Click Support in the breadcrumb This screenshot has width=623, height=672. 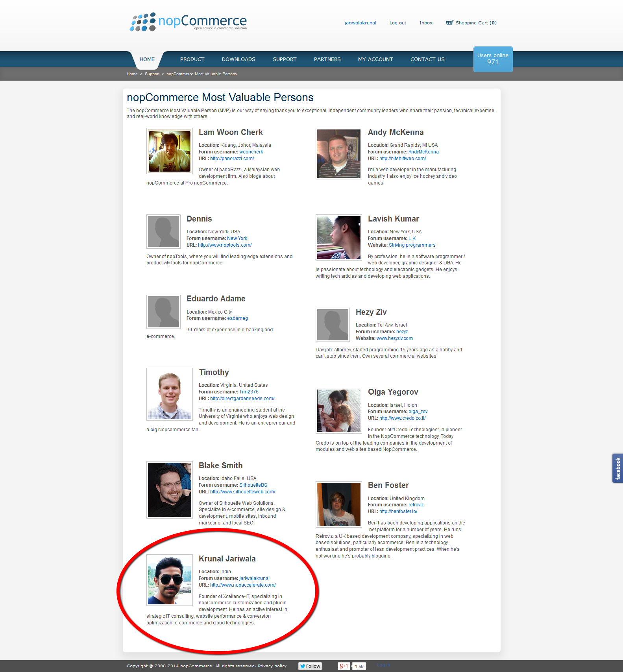tap(152, 74)
